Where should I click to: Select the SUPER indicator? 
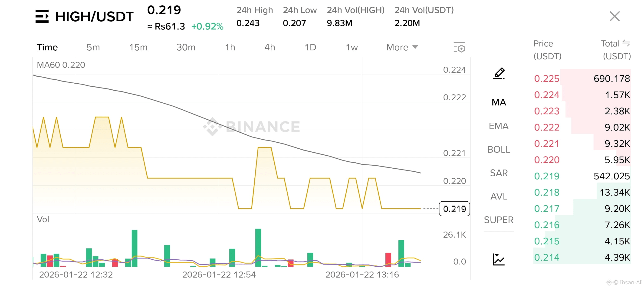click(499, 220)
